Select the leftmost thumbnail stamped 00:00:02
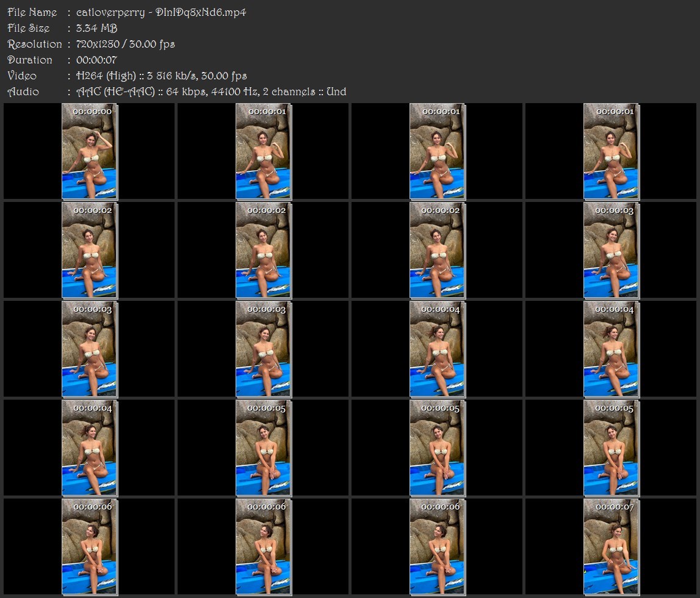This screenshot has height=598, width=700. pos(89,250)
